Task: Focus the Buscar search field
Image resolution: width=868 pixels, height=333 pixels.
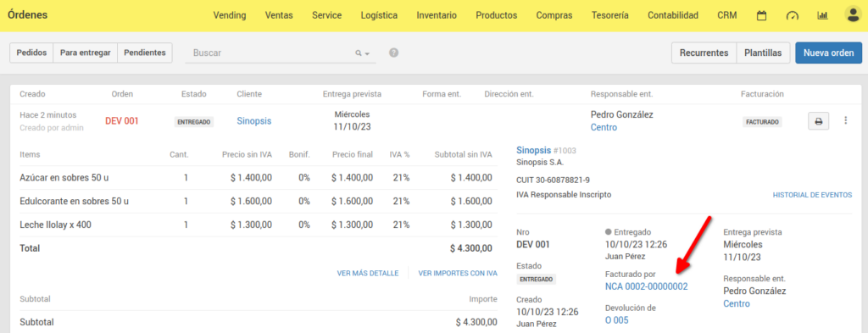Action: (271, 53)
